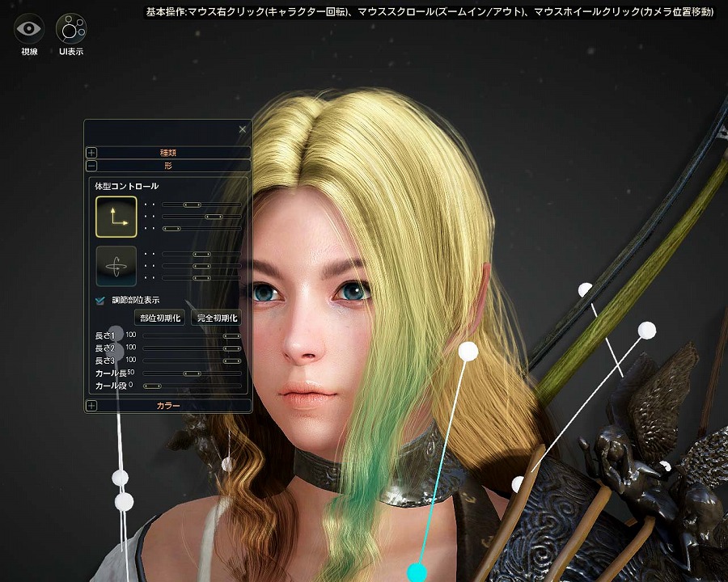Select the rotate tool icon below it
Viewport: 728px width, 582px height.
point(116,267)
